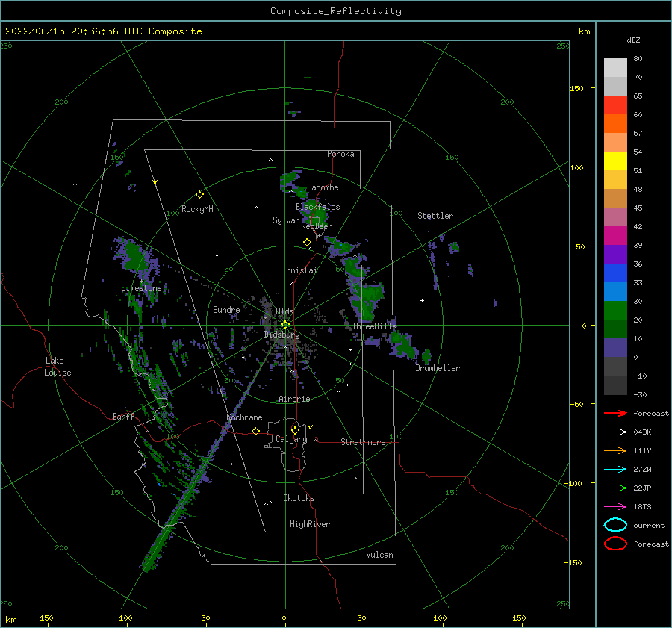This screenshot has height=628, width=672.
Task: Click the 54 dBZ yellow color swatch
Action: coord(615,161)
